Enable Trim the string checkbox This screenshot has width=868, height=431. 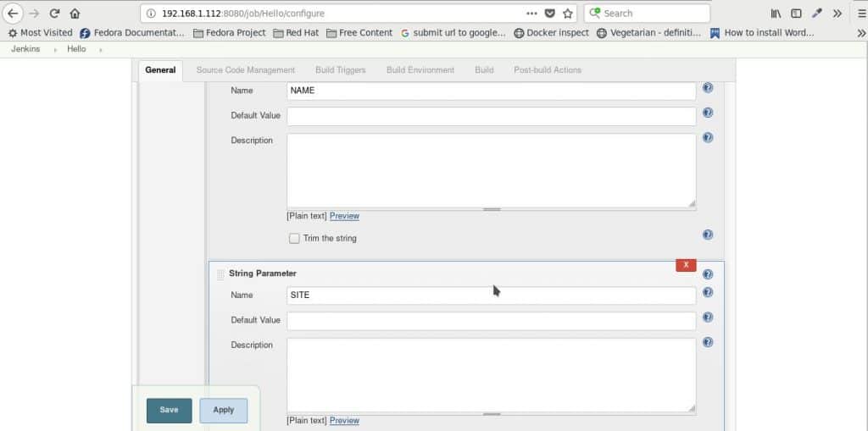(294, 239)
